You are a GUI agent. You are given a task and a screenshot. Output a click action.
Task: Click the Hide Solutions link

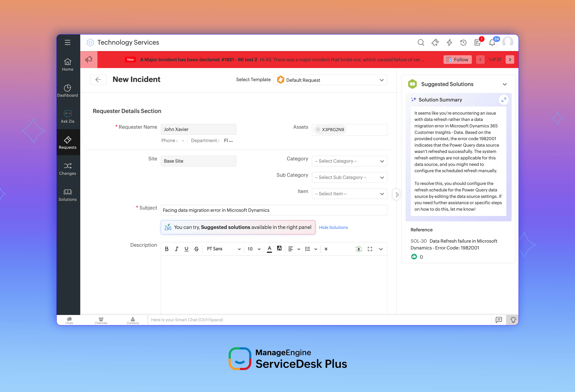point(333,227)
